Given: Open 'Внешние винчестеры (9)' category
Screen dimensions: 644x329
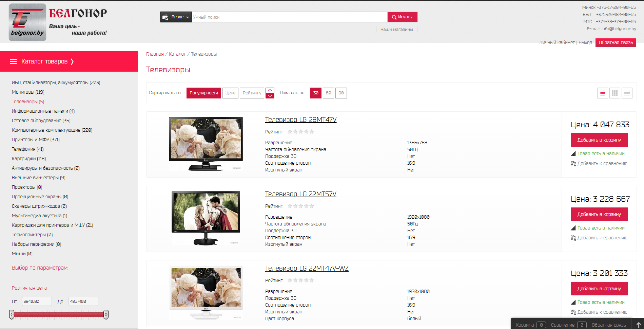Looking at the screenshot, I should coord(39,178).
